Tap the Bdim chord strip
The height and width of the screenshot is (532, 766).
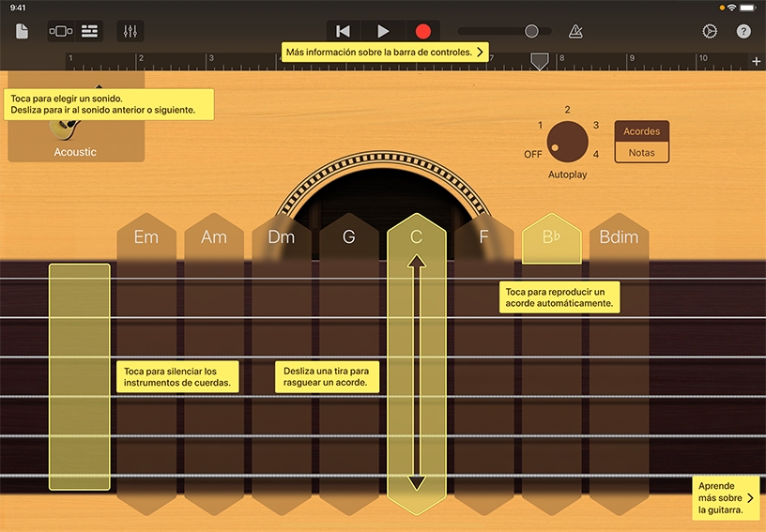pyautogui.click(x=619, y=364)
